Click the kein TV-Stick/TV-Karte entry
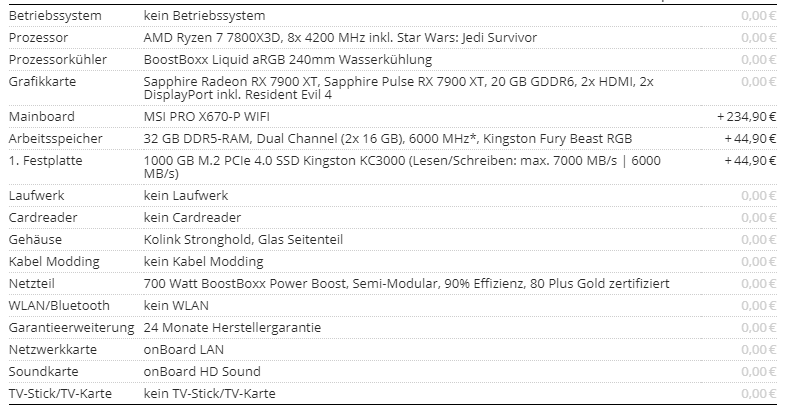The height and width of the screenshot is (406, 791). (209, 394)
